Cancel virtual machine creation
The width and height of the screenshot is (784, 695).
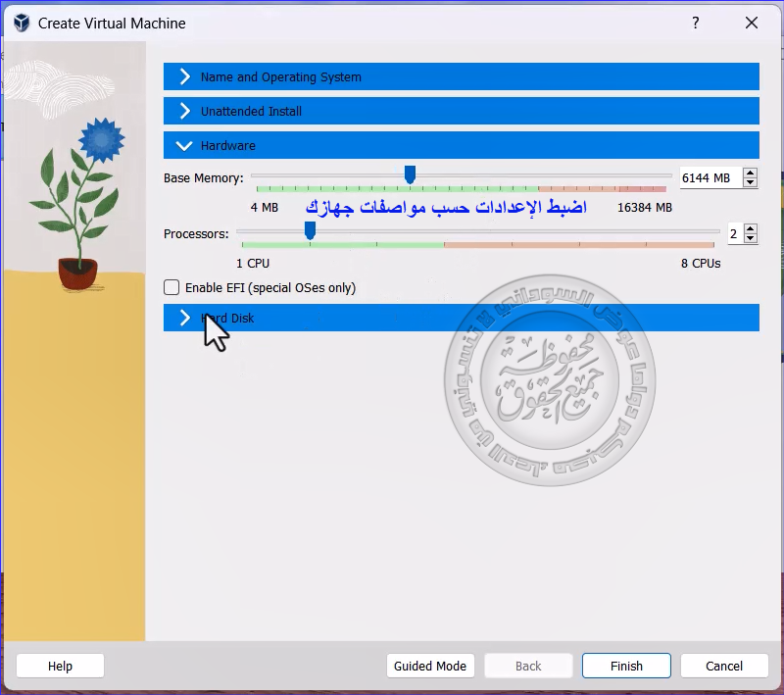(724, 667)
